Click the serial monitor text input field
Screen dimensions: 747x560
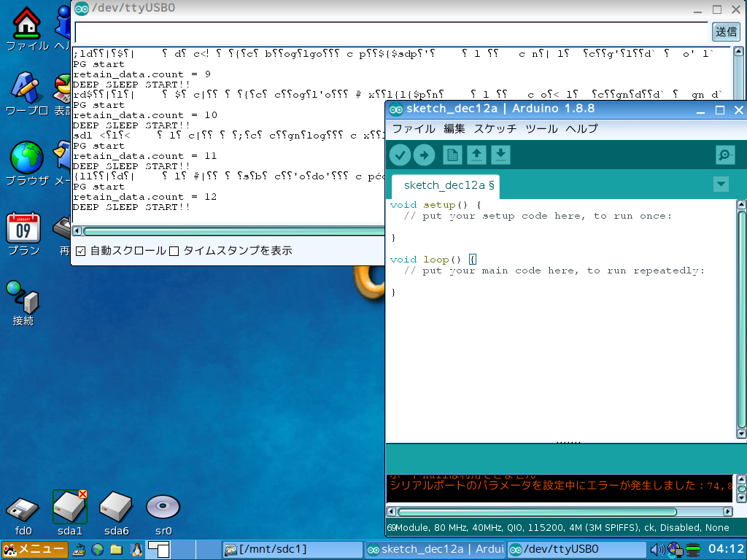click(391, 32)
